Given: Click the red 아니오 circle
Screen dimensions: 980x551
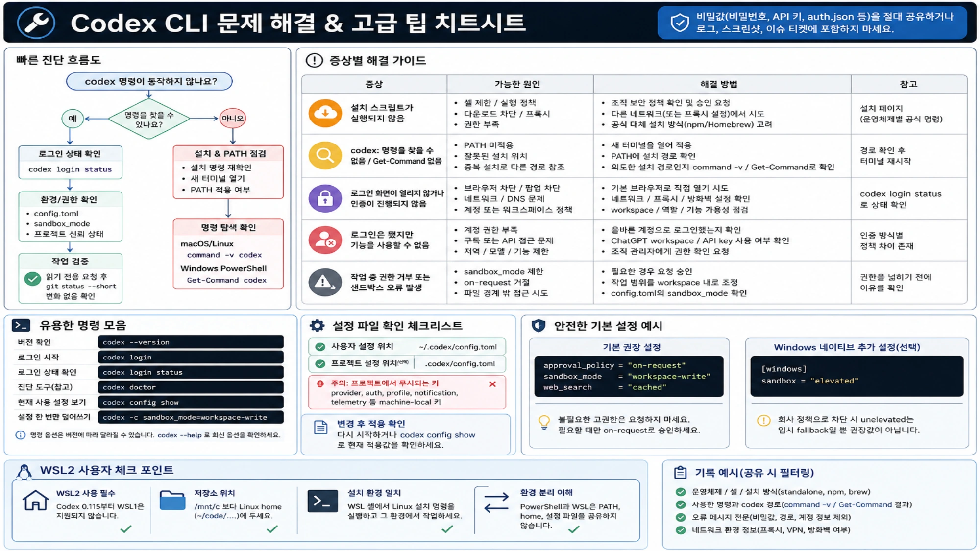Looking at the screenshot, I should (233, 118).
